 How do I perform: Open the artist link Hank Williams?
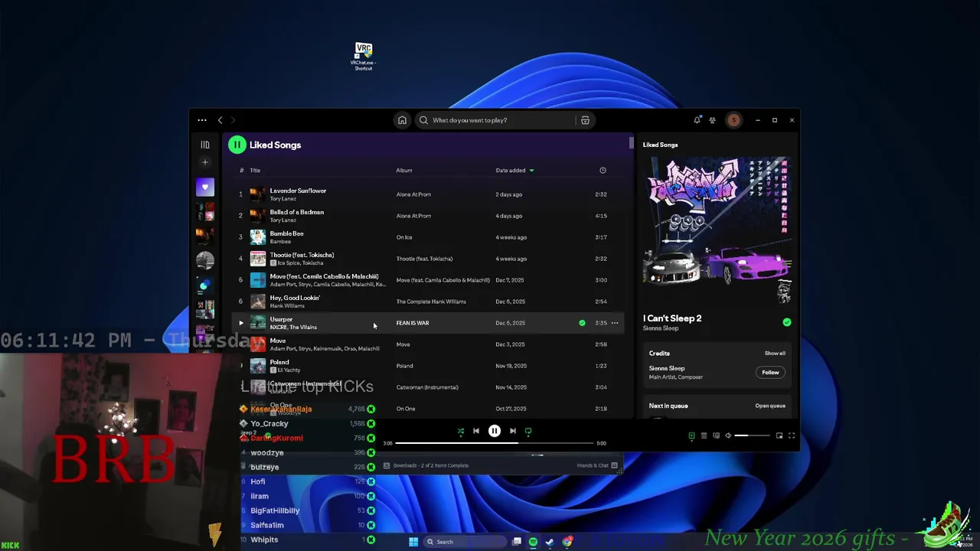(287, 305)
